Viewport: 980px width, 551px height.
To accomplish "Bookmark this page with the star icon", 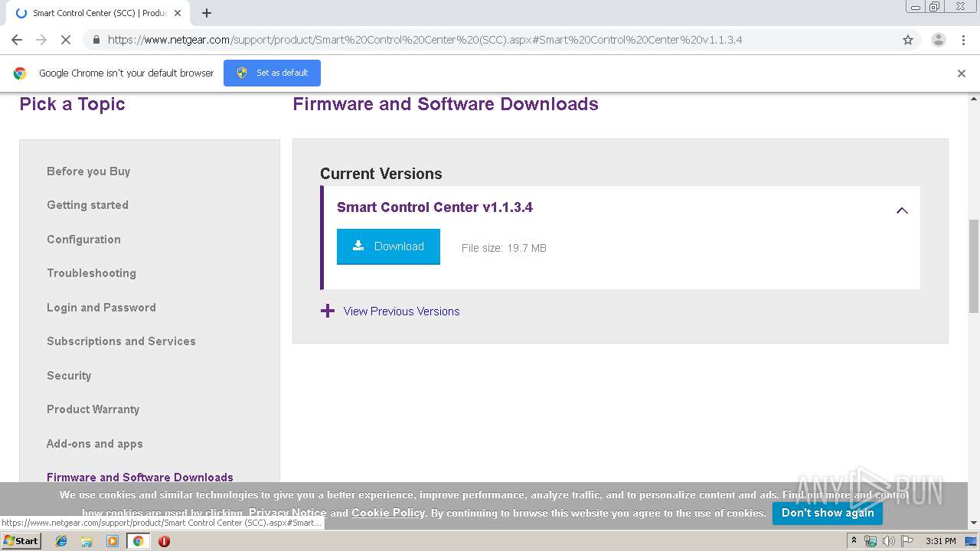I will point(908,40).
